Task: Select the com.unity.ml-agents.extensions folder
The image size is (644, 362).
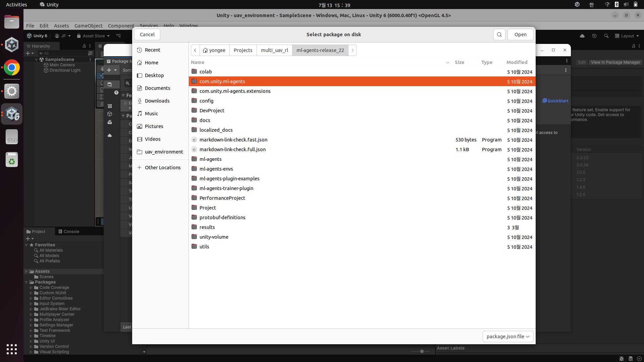Action: click(235, 91)
